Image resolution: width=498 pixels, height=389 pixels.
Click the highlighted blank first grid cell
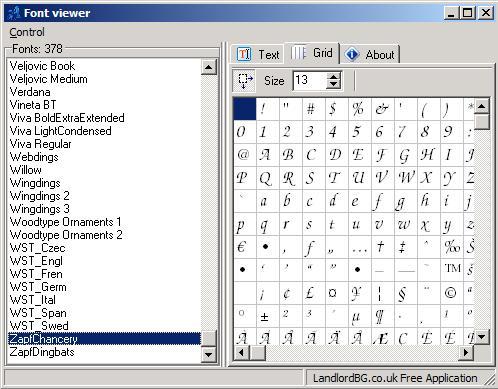pyautogui.click(x=245, y=109)
